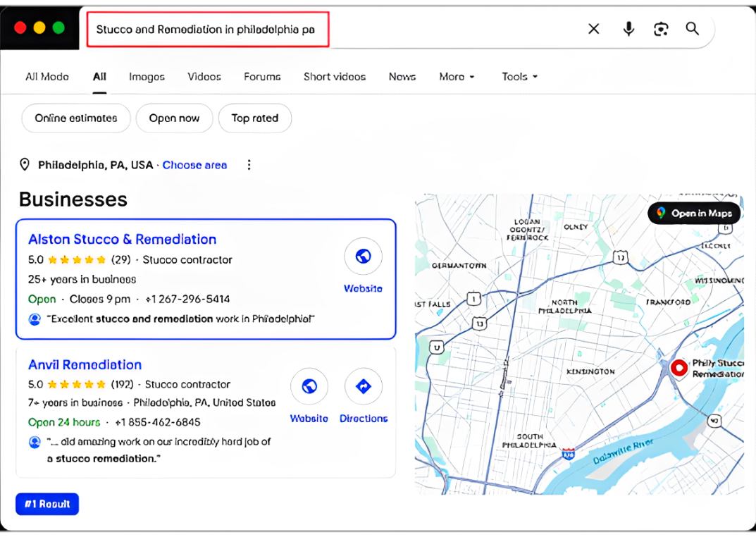Run the search with the magnifying glass icon
756x537 pixels.
click(693, 29)
